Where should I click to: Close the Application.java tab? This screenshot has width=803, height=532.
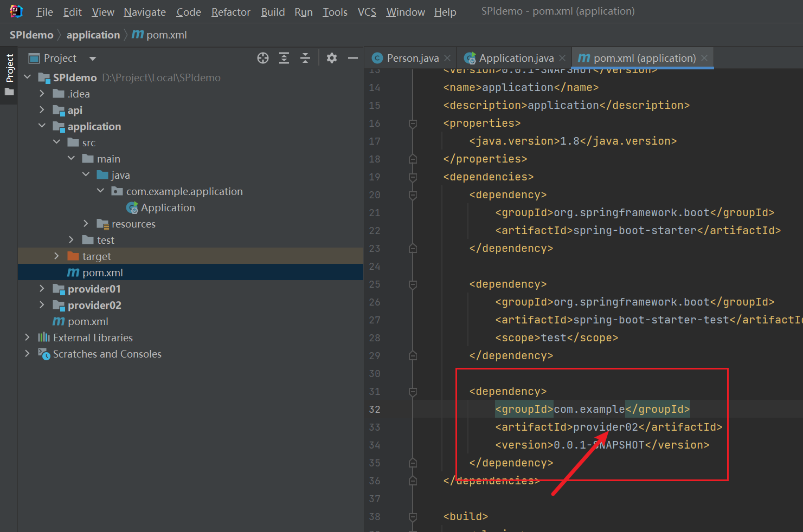pyautogui.click(x=562, y=58)
